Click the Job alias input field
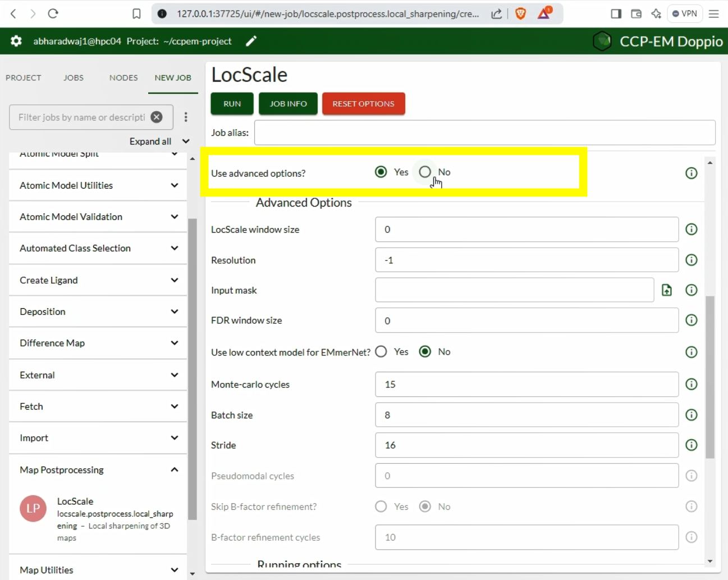 tap(485, 133)
